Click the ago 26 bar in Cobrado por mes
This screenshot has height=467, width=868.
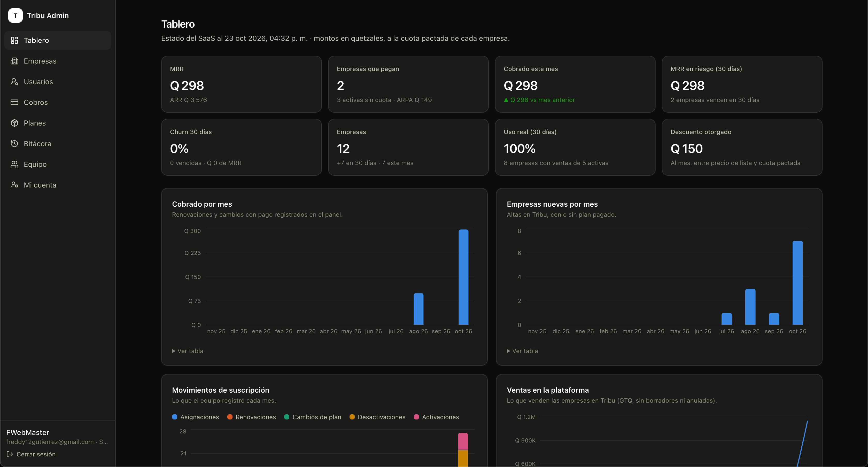pos(419,309)
